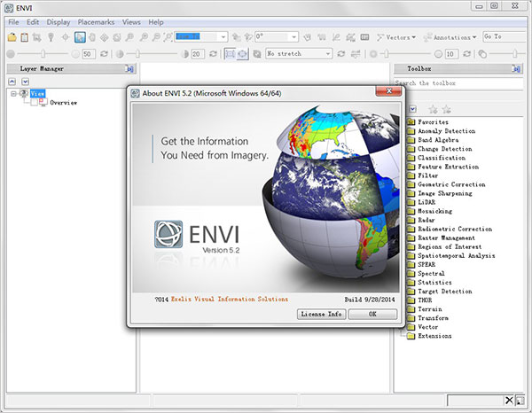Collapse the View tree node

click(13, 93)
